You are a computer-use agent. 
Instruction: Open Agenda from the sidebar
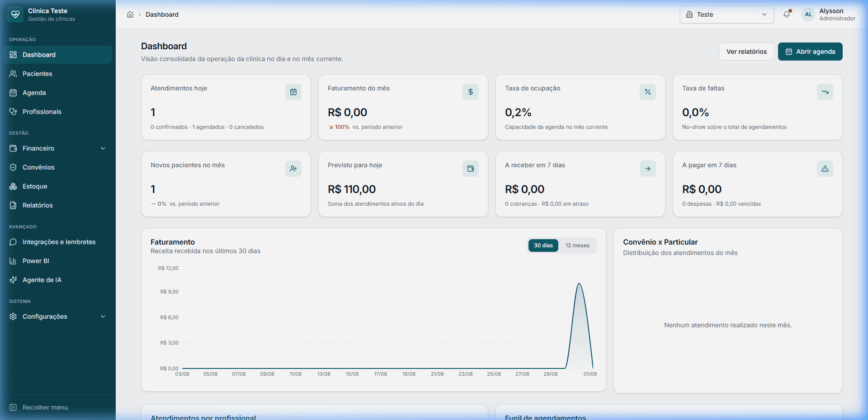pyautogui.click(x=58, y=93)
